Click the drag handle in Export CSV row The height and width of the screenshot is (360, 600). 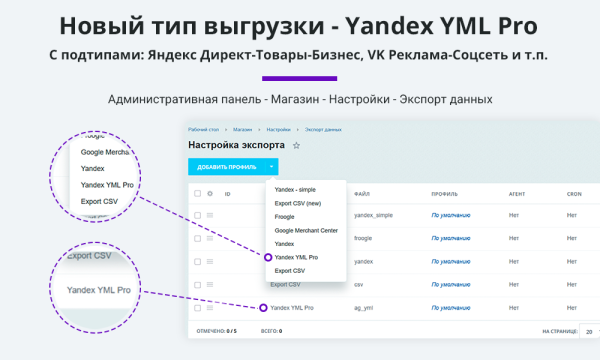click(210, 285)
